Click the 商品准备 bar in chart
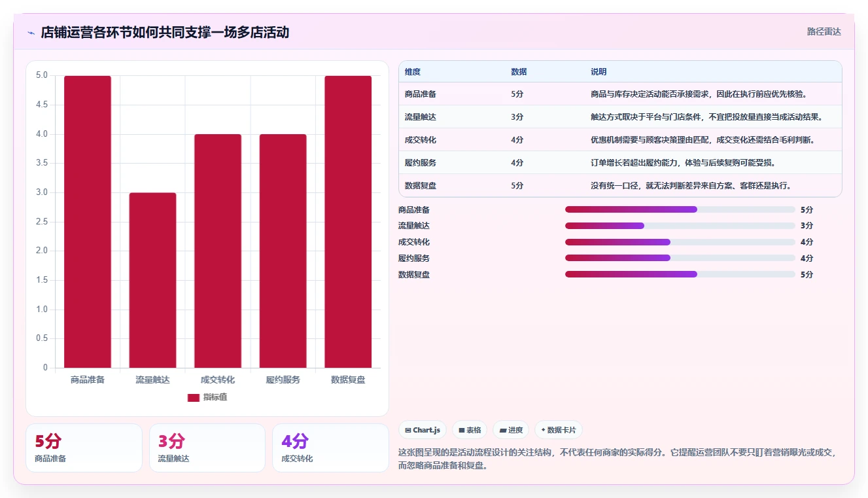Image resolution: width=868 pixels, height=498 pixels. point(88,222)
